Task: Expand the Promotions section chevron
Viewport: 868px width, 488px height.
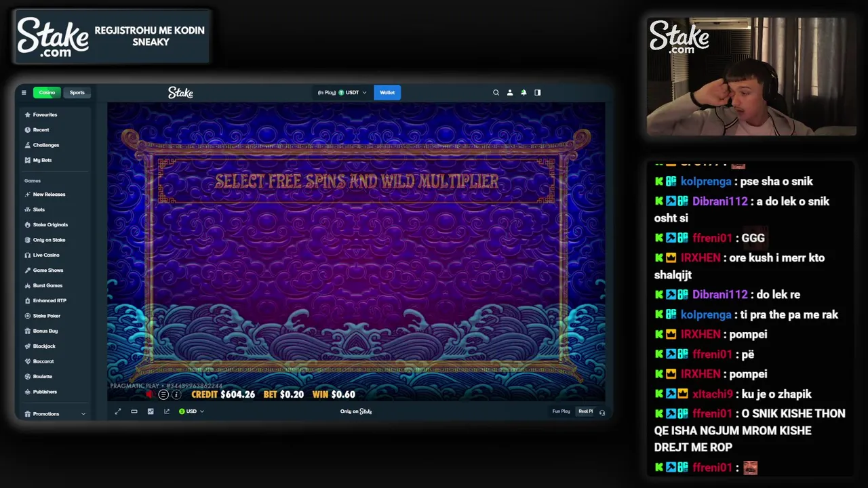Action: click(x=83, y=414)
